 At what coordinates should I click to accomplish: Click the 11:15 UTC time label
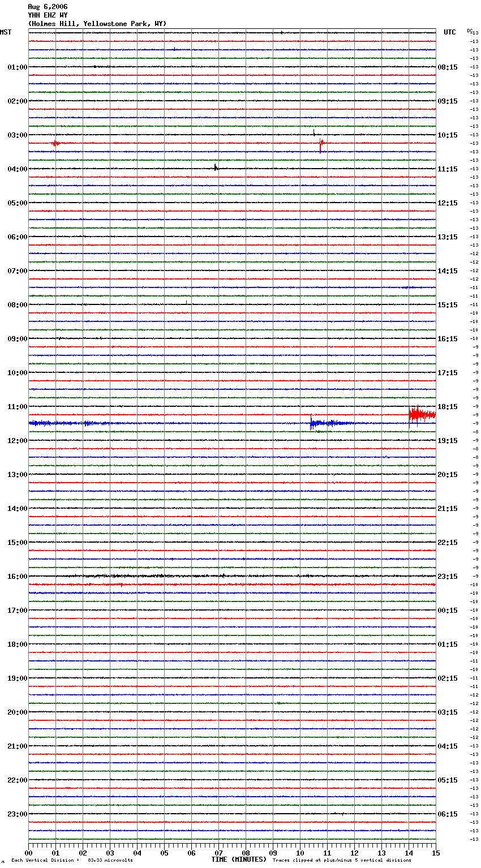448,169
